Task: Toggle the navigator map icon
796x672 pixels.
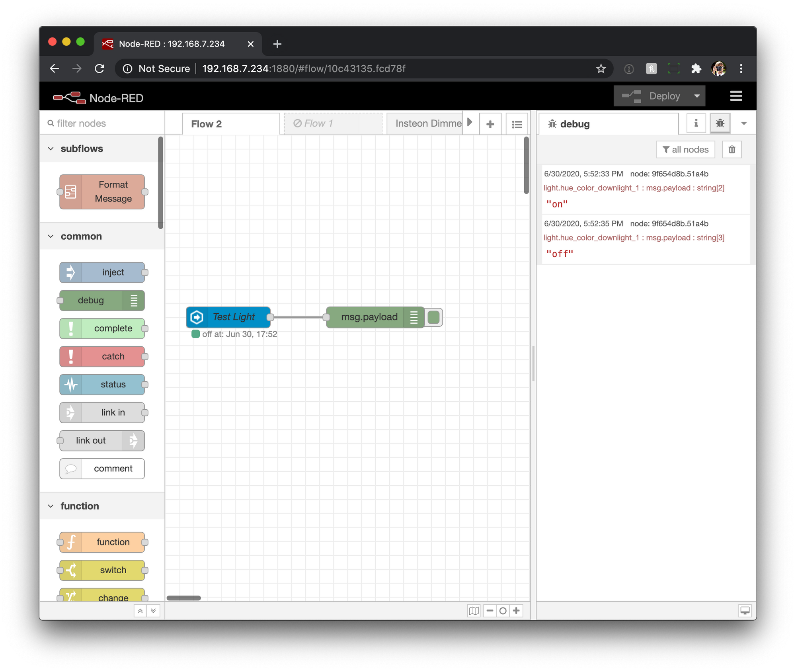Action: (x=474, y=611)
